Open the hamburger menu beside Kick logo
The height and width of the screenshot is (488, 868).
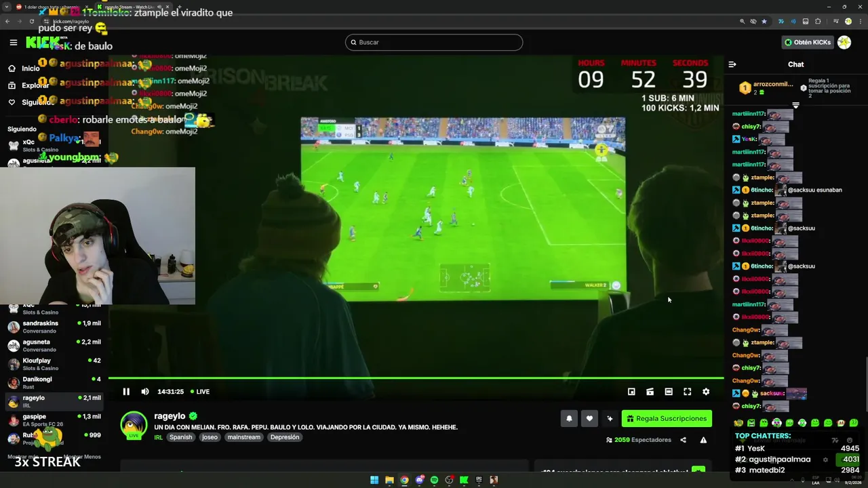coord(13,43)
